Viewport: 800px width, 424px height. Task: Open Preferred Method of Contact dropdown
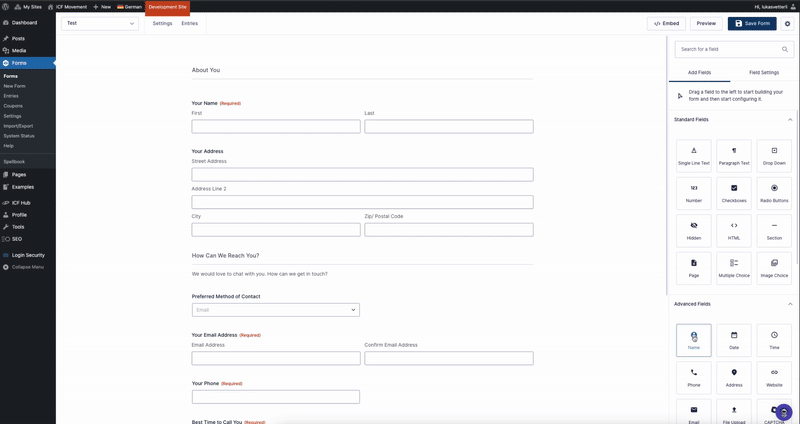coord(276,310)
